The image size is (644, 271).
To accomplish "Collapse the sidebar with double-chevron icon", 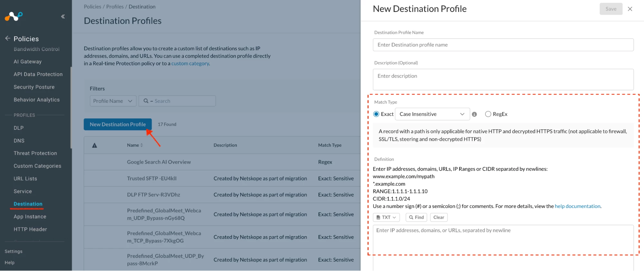I will [x=63, y=16].
